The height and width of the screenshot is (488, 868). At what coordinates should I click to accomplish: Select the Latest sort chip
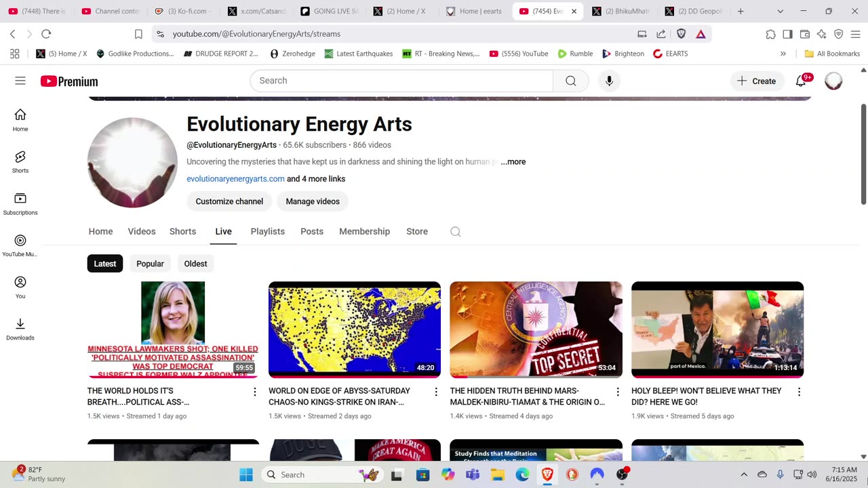click(x=105, y=264)
